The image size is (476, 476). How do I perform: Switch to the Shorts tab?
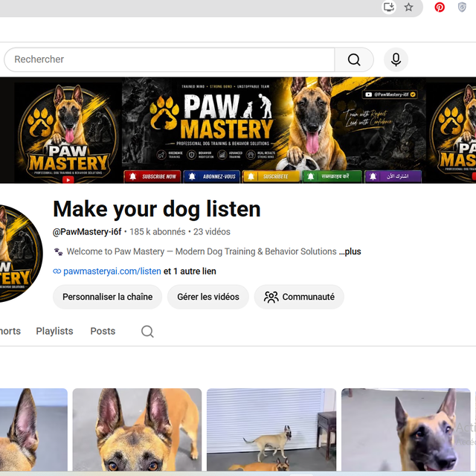(10, 331)
